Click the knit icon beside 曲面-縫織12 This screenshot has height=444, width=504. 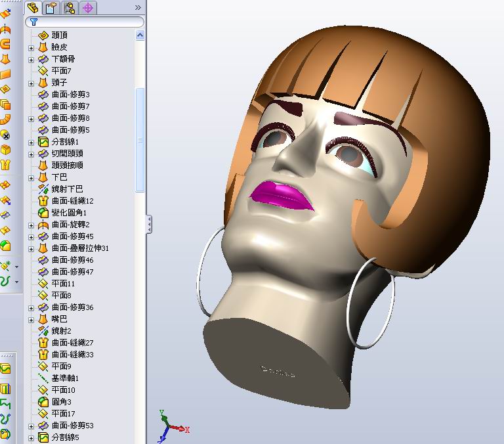pos(43,201)
